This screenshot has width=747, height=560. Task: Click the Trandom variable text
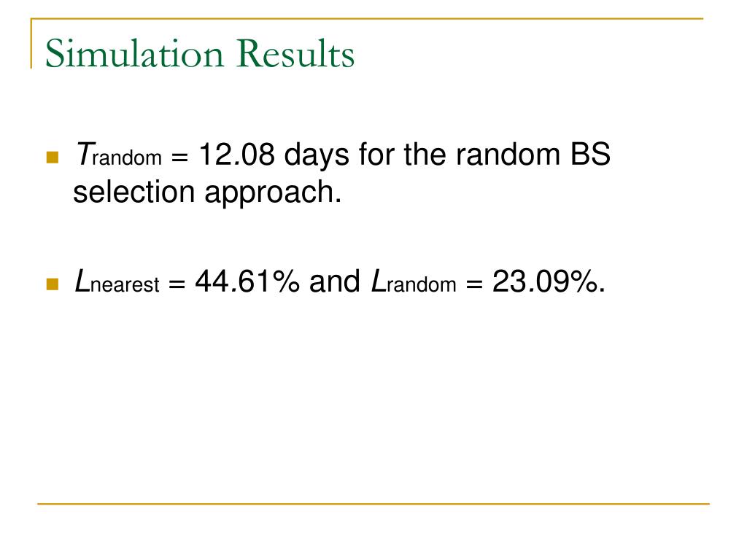click(118, 155)
